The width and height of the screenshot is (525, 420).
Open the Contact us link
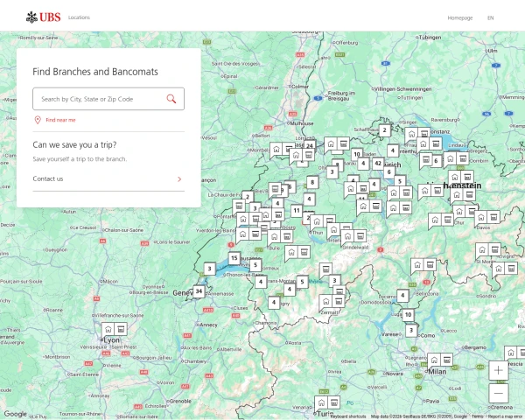[108, 178]
